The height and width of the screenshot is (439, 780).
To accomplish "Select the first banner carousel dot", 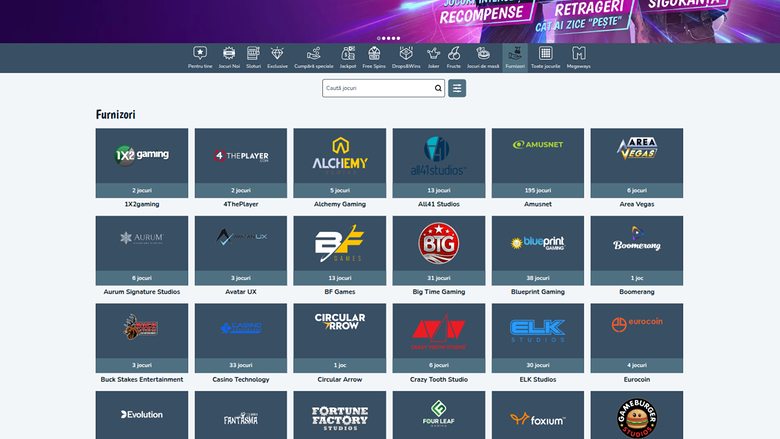I will [378, 38].
